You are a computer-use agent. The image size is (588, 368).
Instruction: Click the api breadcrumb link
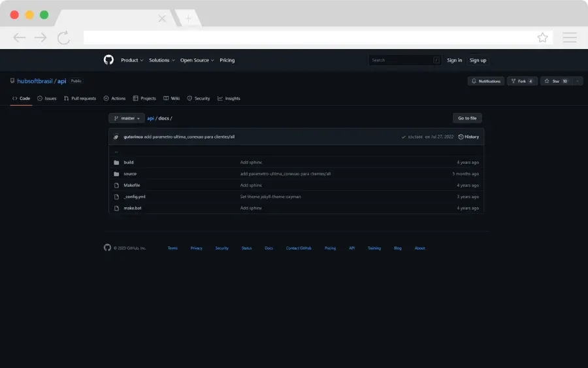150,118
